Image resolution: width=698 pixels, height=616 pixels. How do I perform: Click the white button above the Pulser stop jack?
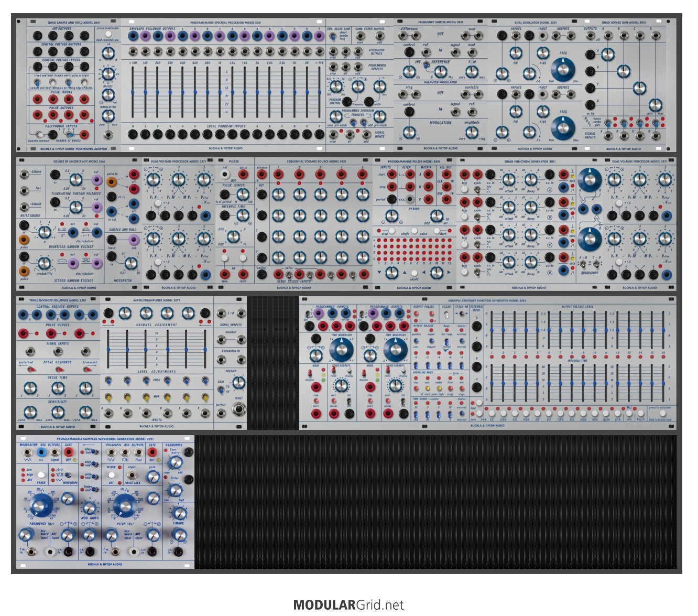pos(225,257)
